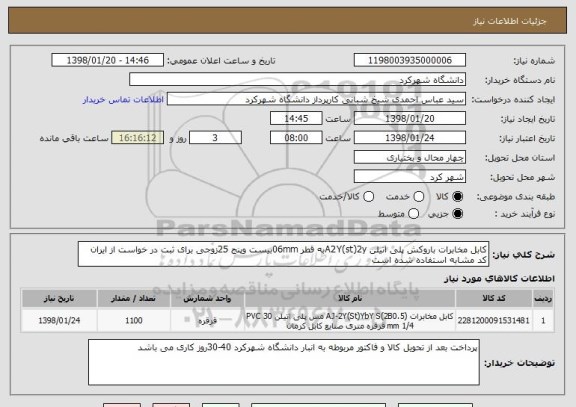This screenshot has height=407, width=576.
Task: Click the row number 1 cell
Action: pos(543,320)
